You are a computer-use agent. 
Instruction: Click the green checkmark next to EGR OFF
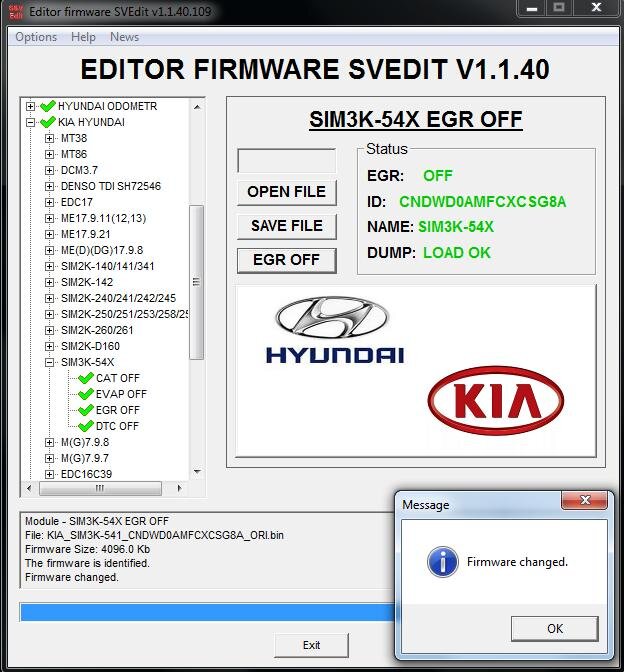coord(86,410)
